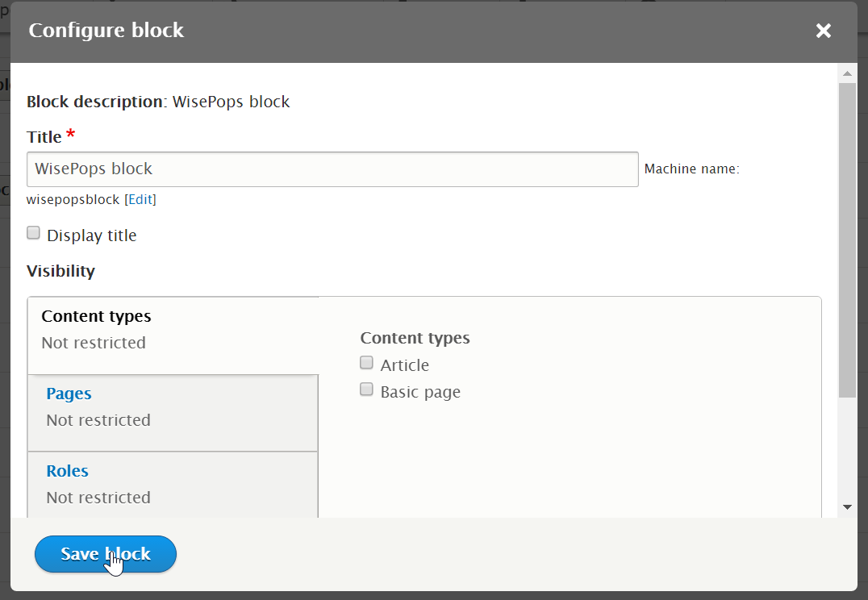This screenshot has height=600, width=868.
Task: Click the 'wisepopsblock' machine name text
Action: (x=73, y=199)
